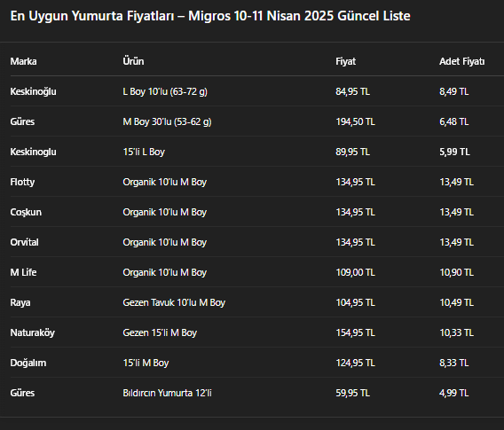504x430 pixels.
Task: Select product '15'li M Boy' in Doğalım row
Action: (x=146, y=364)
